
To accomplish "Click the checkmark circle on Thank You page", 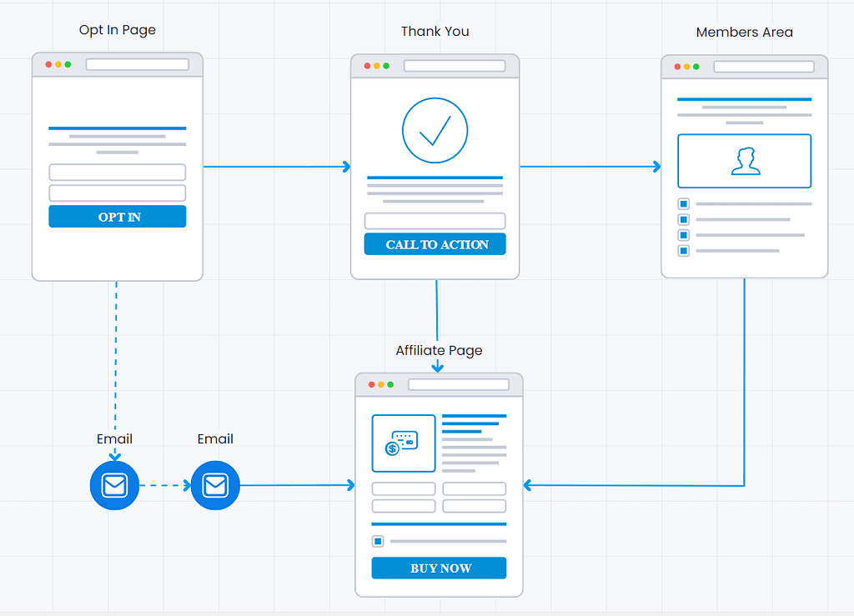I will tap(435, 131).
